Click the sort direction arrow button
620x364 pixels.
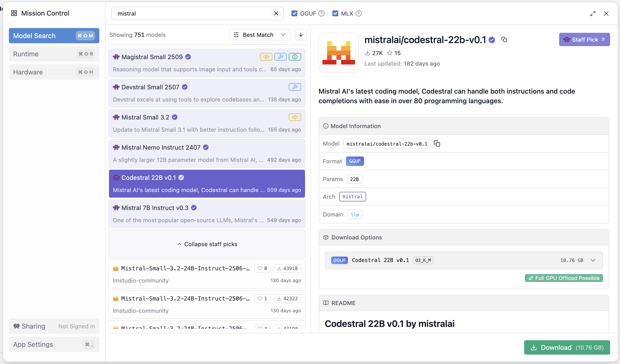coord(301,35)
